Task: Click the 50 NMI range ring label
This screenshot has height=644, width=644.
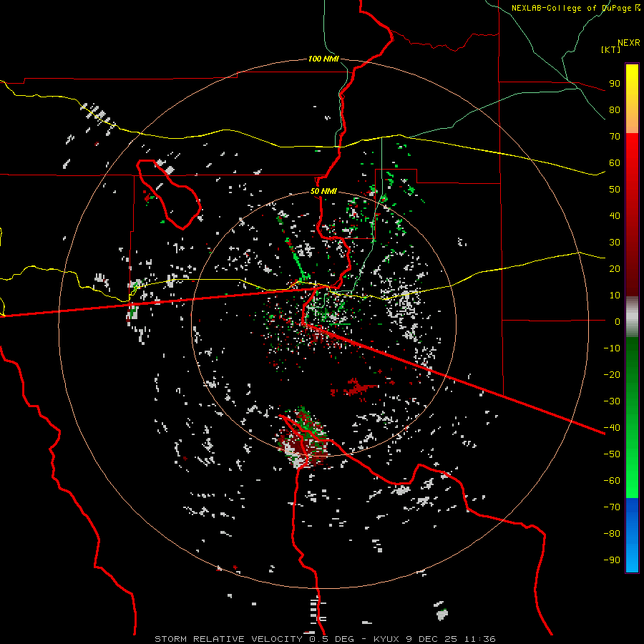Action: coord(323,191)
